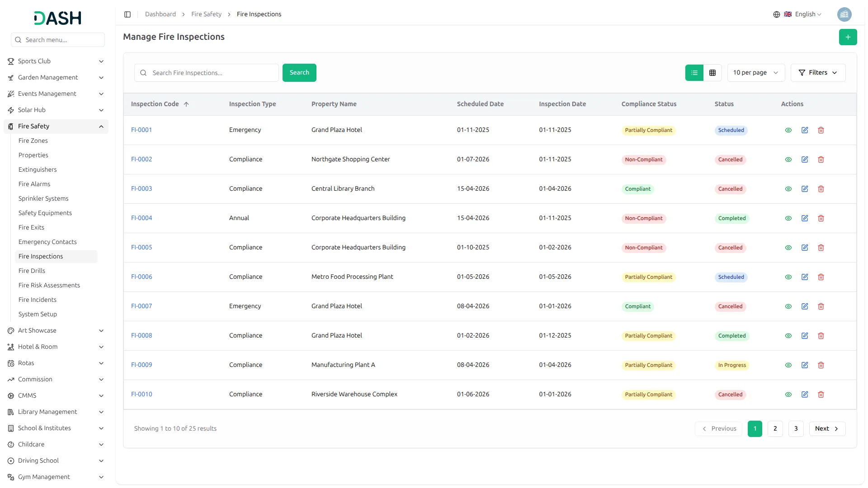Switch to list view layout
The width and height of the screenshot is (868, 488).
pyautogui.click(x=694, y=73)
